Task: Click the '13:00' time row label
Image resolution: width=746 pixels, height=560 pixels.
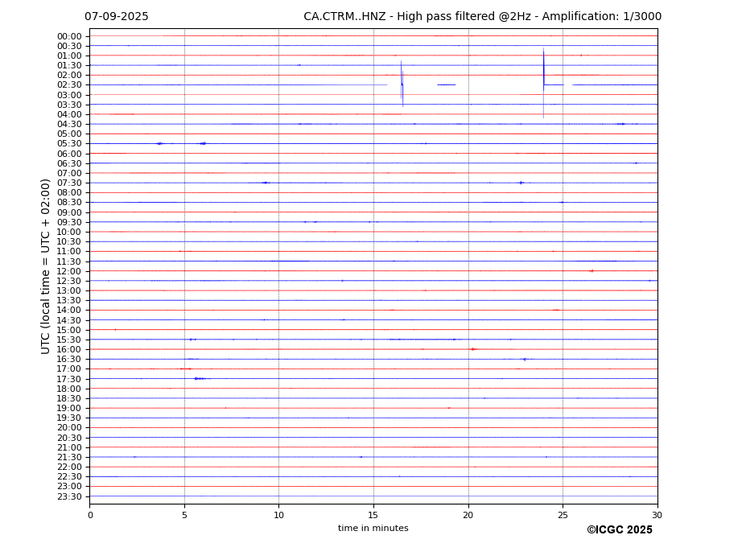Action: [69, 290]
